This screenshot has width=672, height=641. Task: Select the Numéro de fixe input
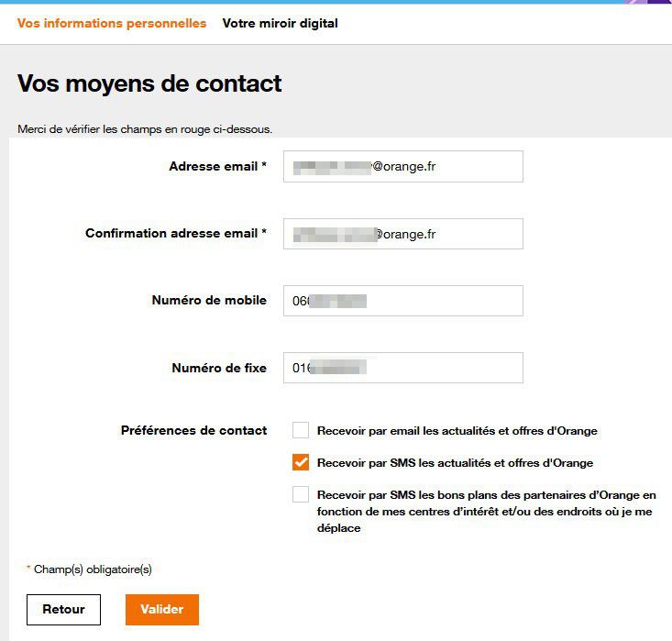pos(402,368)
